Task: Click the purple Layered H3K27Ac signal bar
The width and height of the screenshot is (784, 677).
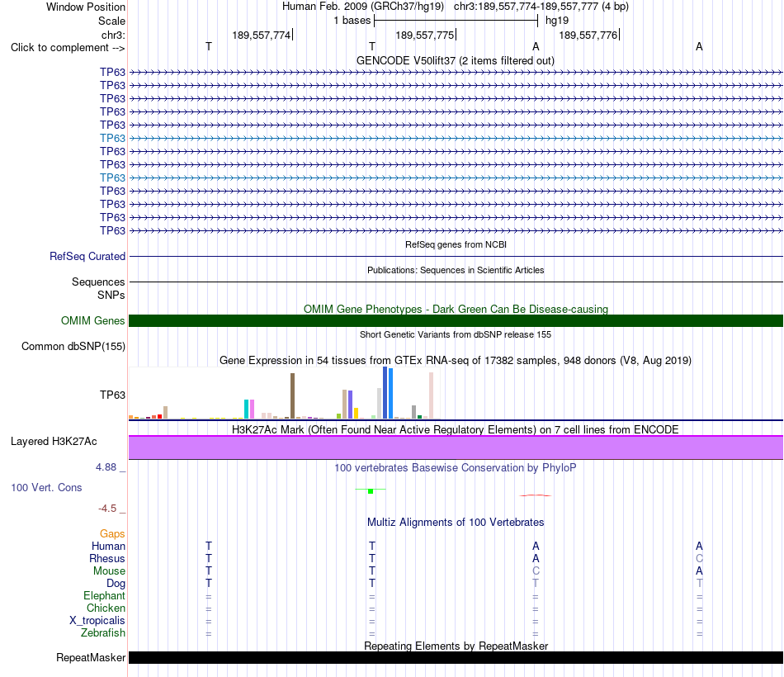Action: click(456, 447)
